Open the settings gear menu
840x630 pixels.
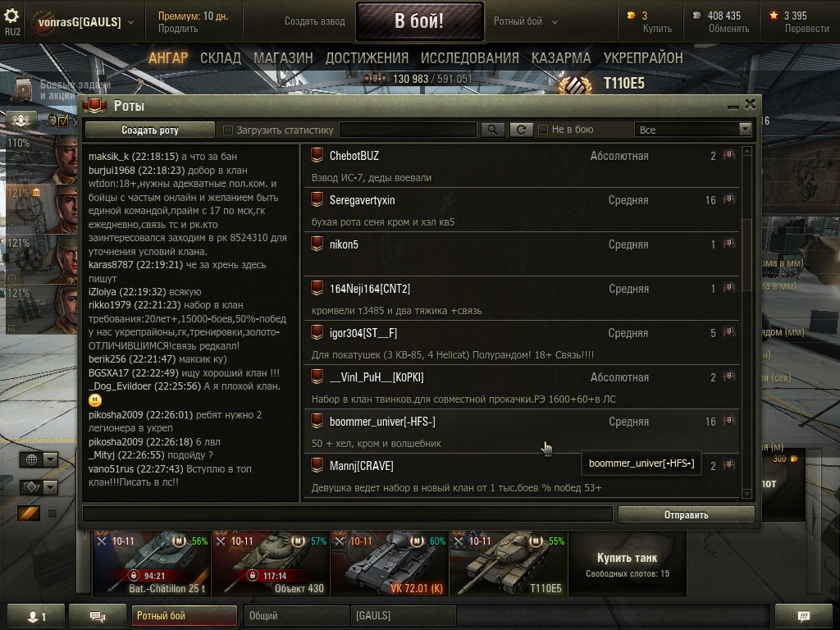click(x=11, y=16)
